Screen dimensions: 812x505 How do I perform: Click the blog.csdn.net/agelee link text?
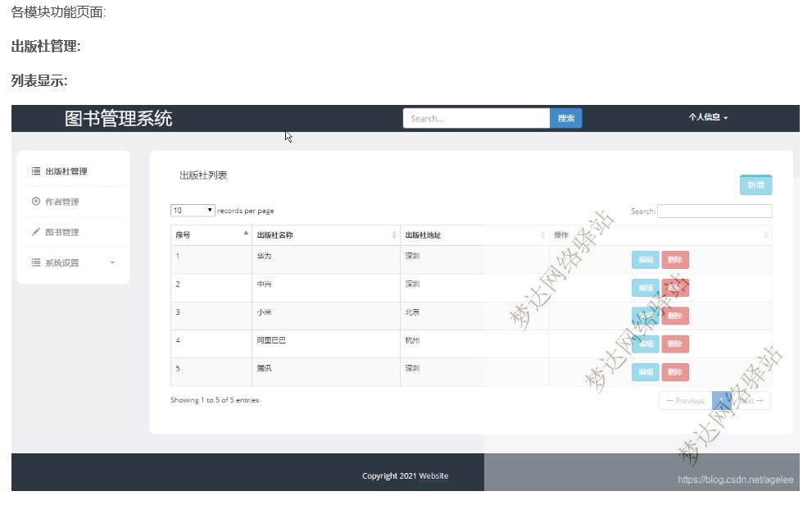(735, 480)
